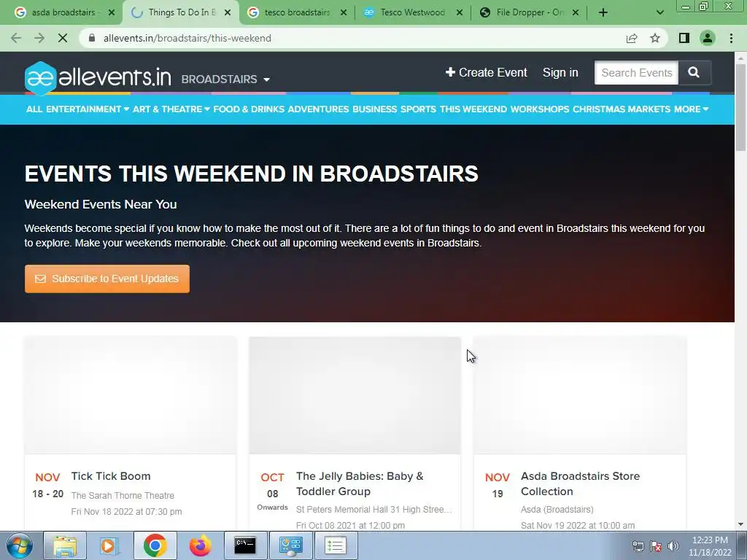747x560 pixels.
Task: Open CHRISTMAS MARKETS category
Action: click(x=622, y=109)
